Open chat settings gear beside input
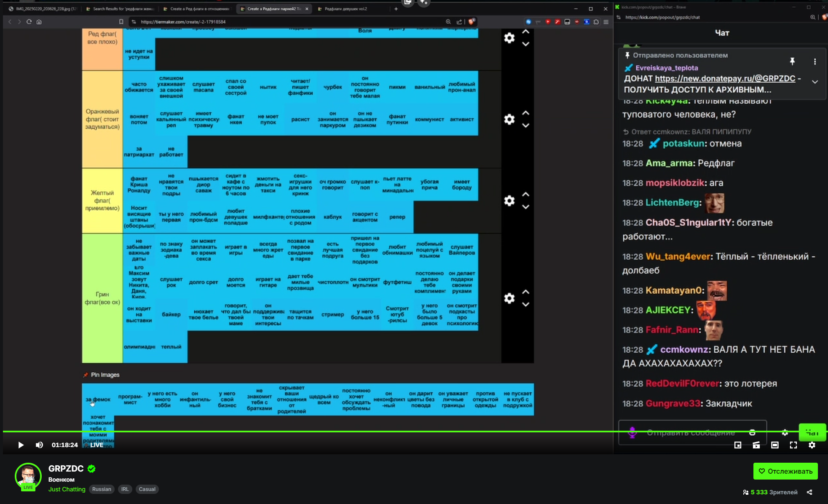This screenshot has width=828, height=504. click(x=785, y=432)
